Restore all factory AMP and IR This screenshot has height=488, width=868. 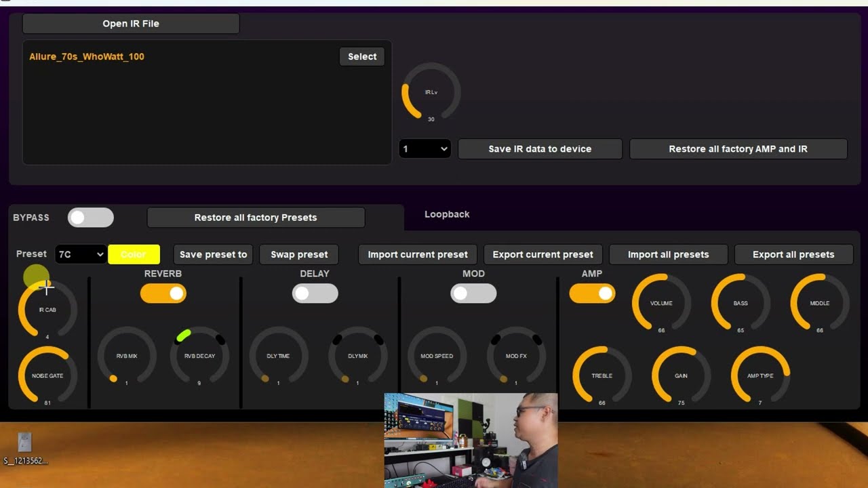[x=738, y=149]
